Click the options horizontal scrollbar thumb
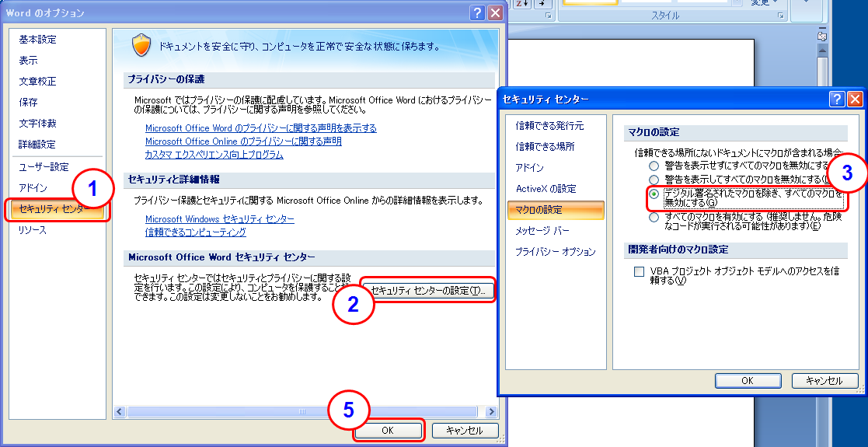Image resolution: width=868 pixels, height=447 pixels. coord(302,411)
